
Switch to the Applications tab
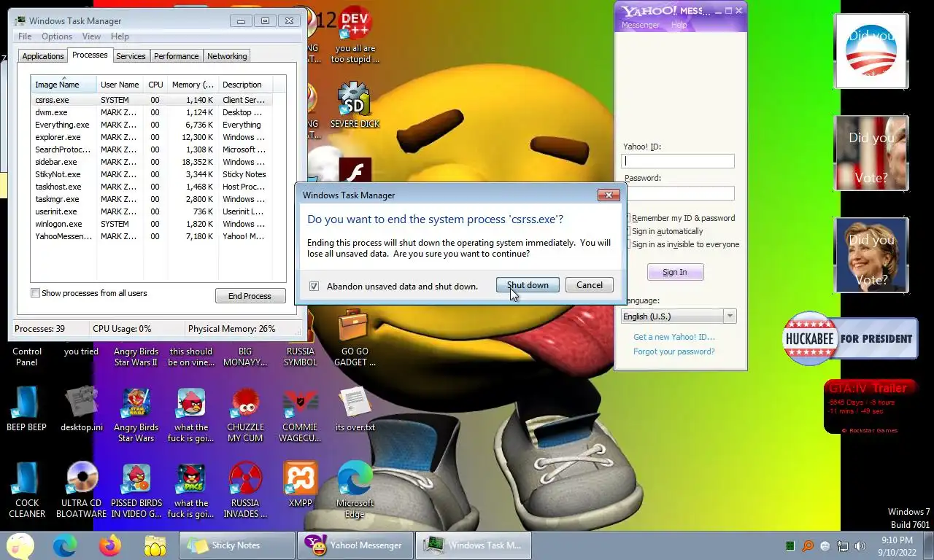(x=43, y=56)
